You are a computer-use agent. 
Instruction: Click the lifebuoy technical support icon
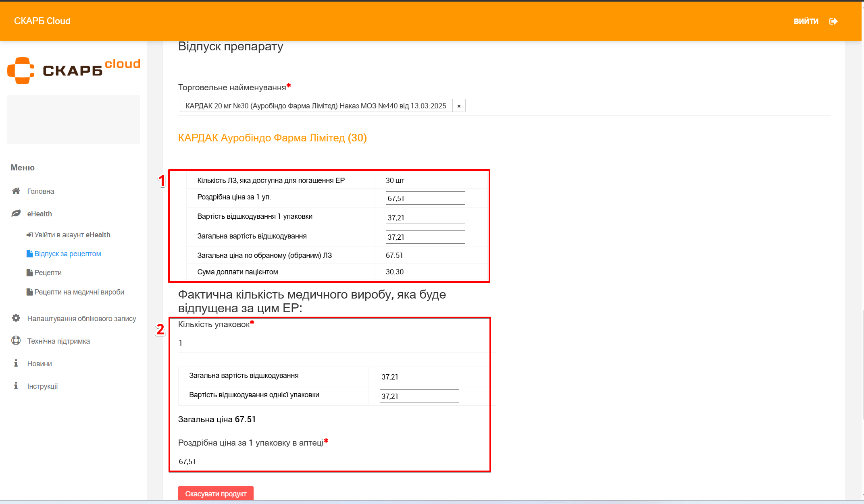(x=16, y=341)
